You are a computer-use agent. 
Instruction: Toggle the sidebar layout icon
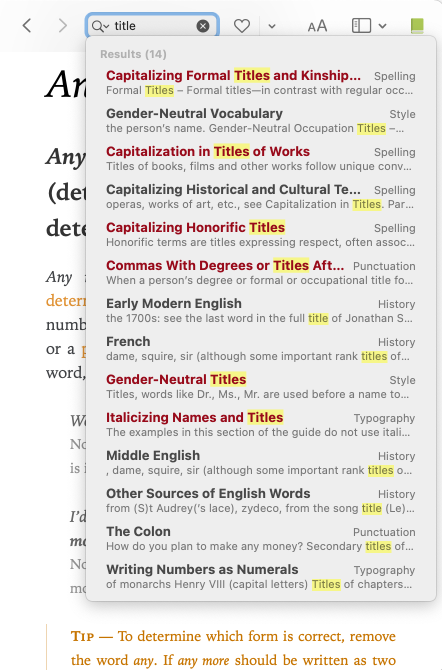pos(361,26)
